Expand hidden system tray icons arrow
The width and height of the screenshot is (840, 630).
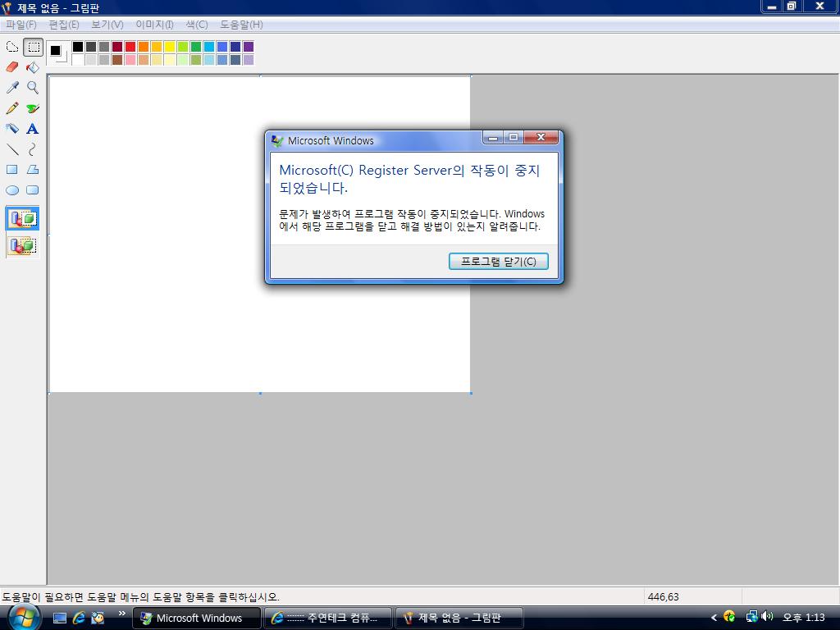[x=714, y=618]
